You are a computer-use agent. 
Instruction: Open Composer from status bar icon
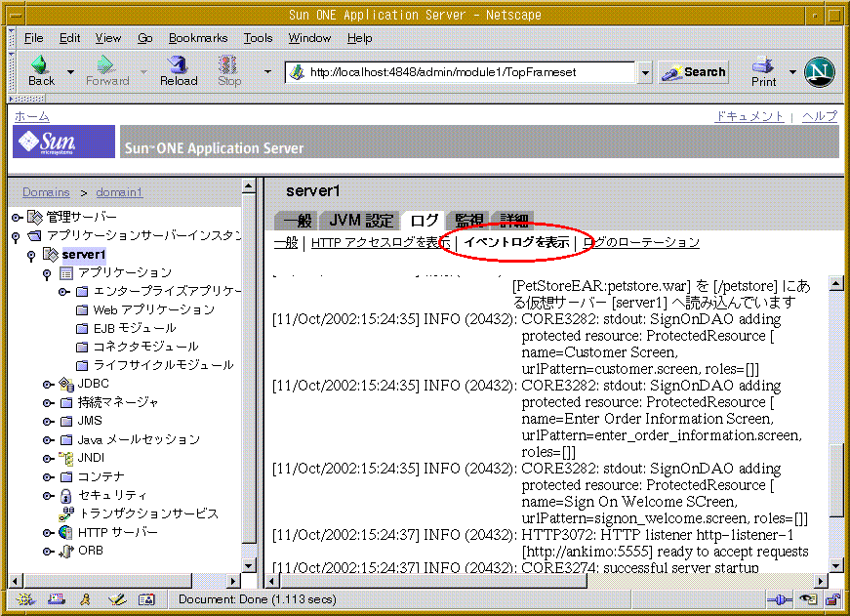[x=116, y=599]
